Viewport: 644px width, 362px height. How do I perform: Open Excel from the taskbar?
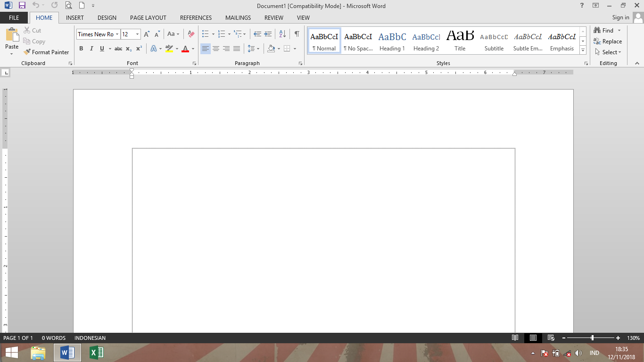(x=96, y=352)
